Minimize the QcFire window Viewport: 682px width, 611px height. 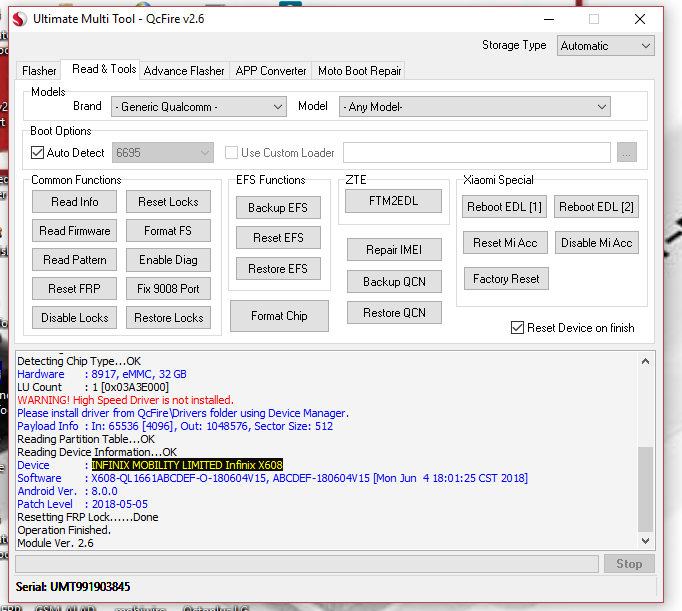549,19
